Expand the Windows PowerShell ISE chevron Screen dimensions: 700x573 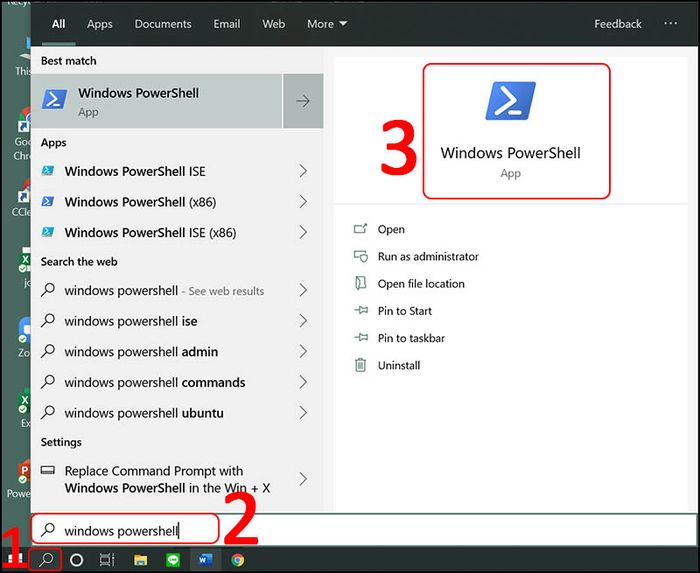[x=303, y=171]
